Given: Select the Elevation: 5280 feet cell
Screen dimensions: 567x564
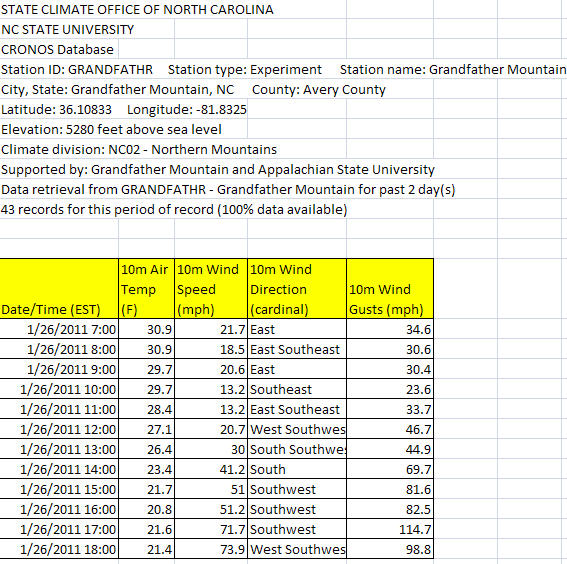Looking at the screenshot, I should point(111,129).
